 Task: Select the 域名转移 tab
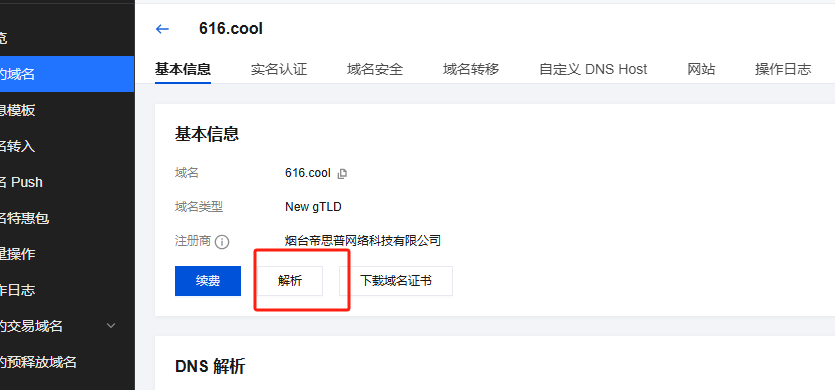[471, 69]
